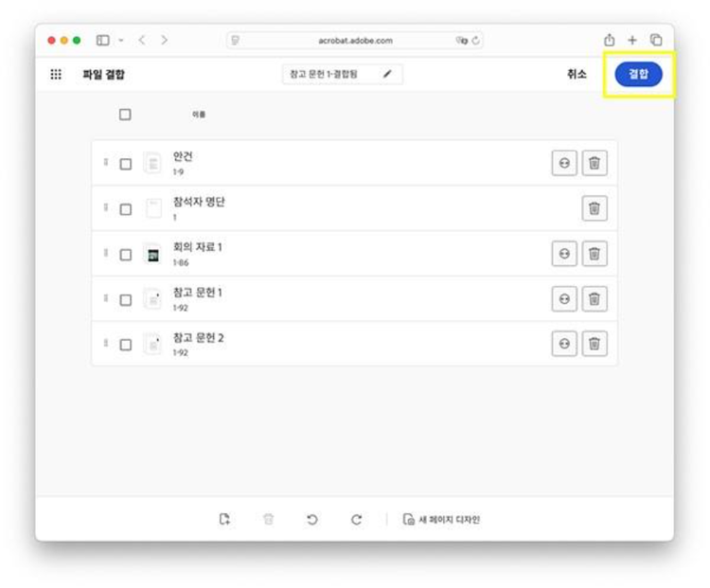Click 취소 to cancel combining
Screen dimensions: 710x588
click(577, 74)
